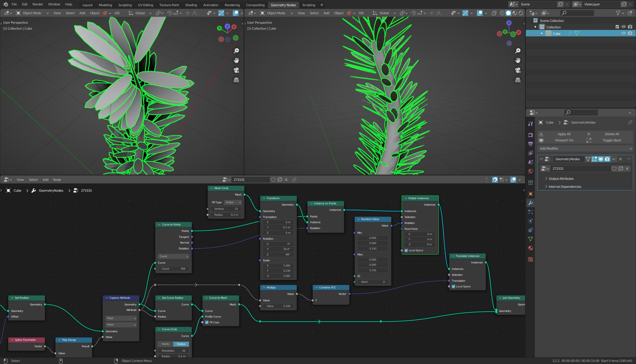Image resolution: width=636 pixels, height=364 pixels.
Task: Open Point domain dropdown in Capture Attribute
Action: click(x=121, y=325)
